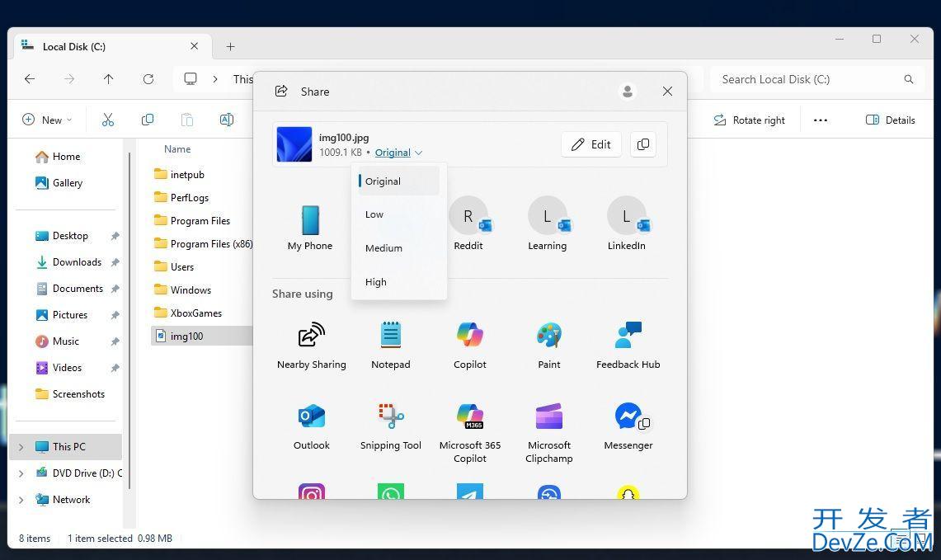Screen dimensions: 941x560
Task: Close the Share dialog
Action: tap(667, 92)
